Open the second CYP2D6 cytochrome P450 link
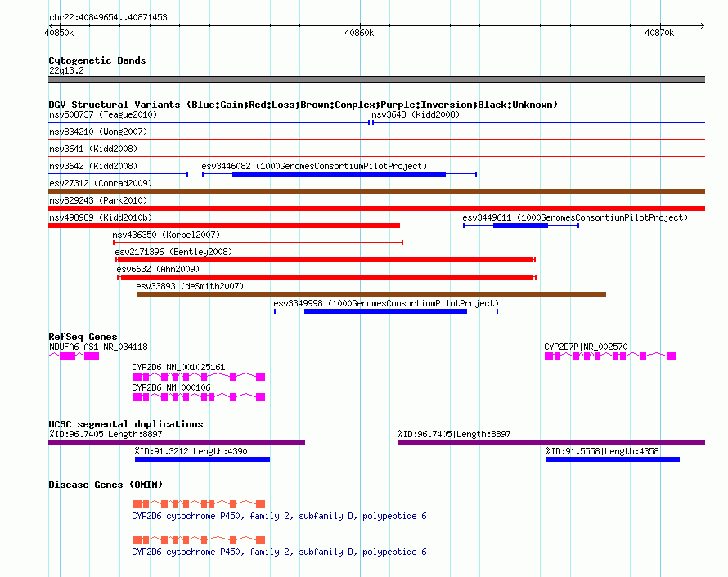 coord(279,552)
